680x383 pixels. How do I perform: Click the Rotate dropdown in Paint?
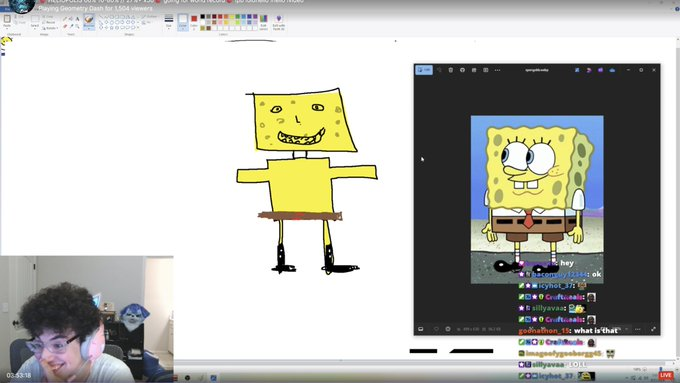pyautogui.click(x=51, y=28)
